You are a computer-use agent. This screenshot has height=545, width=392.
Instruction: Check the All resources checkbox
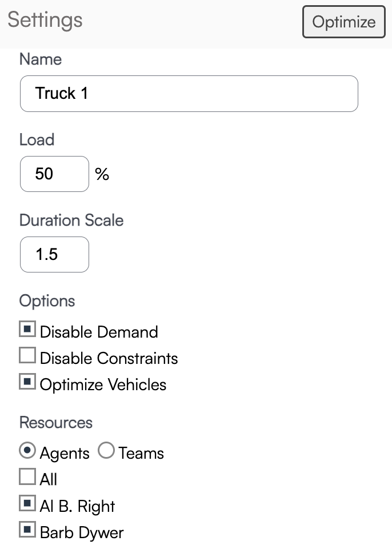coord(27,478)
